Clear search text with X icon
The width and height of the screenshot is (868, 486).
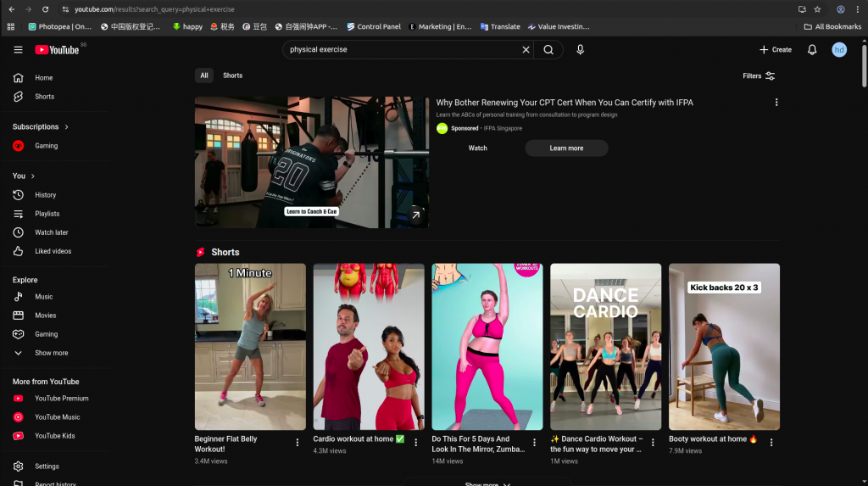click(526, 50)
